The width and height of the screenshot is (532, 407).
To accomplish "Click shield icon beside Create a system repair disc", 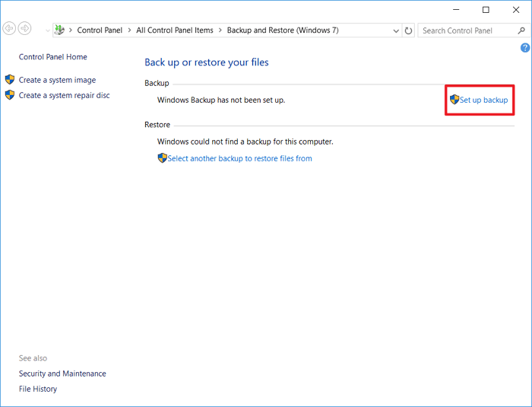I will click(10, 95).
